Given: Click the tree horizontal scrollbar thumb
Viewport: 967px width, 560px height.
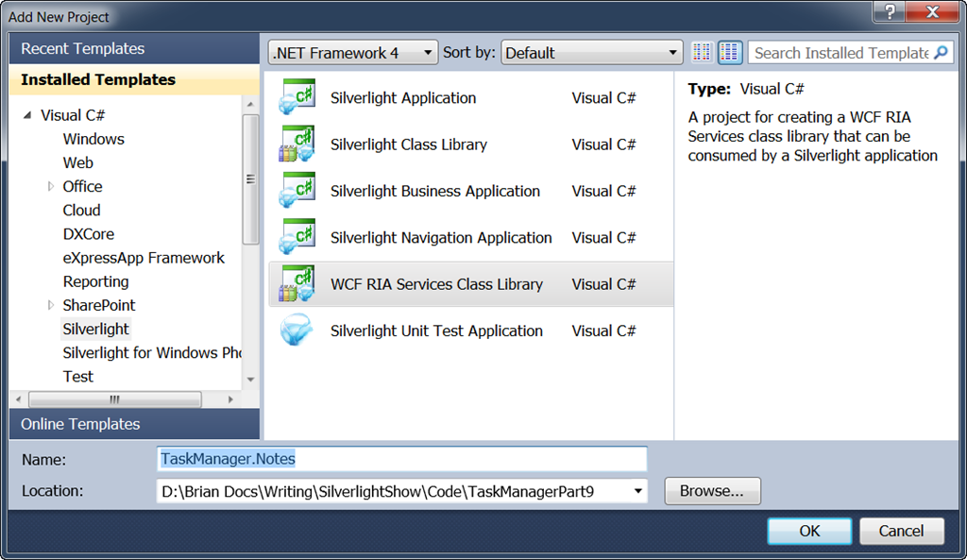Looking at the screenshot, I should tap(114, 399).
